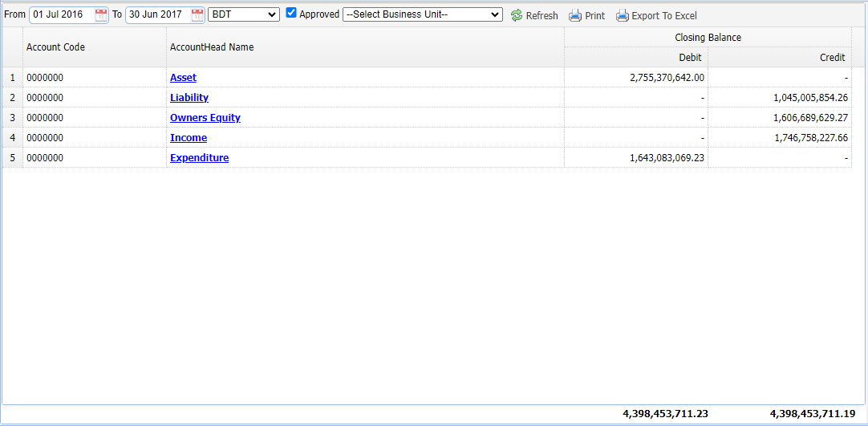Select Income credit value 1,746,758,227.66
The width and height of the screenshot is (868, 426).
(810, 137)
